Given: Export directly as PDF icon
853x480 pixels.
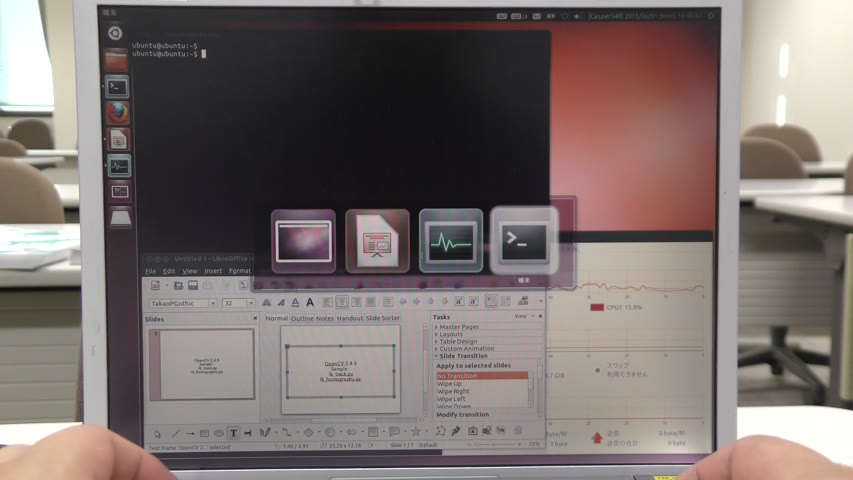Looking at the screenshot, I should click(243, 285).
